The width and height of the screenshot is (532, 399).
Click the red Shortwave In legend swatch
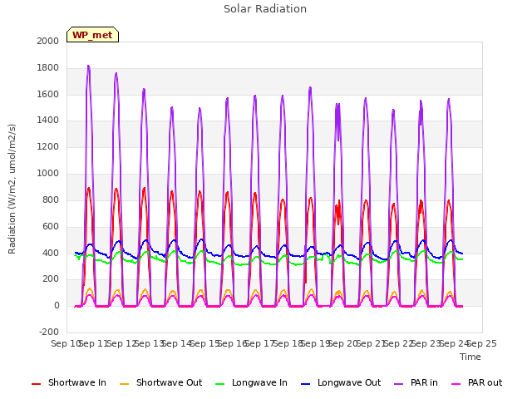pyautogui.click(x=36, y=384)
